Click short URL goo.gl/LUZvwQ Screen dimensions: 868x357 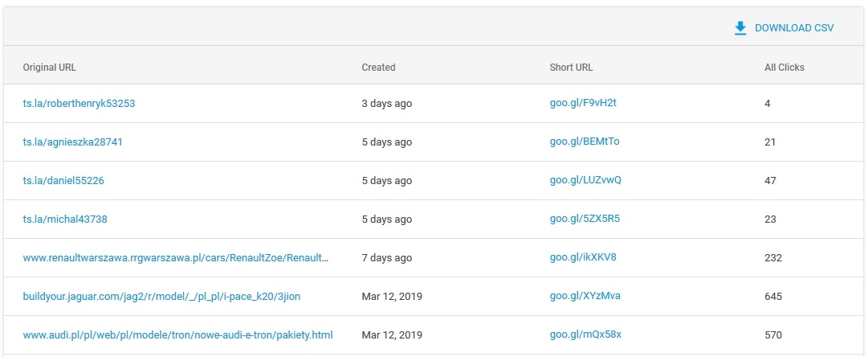click(x=585, y=180)
